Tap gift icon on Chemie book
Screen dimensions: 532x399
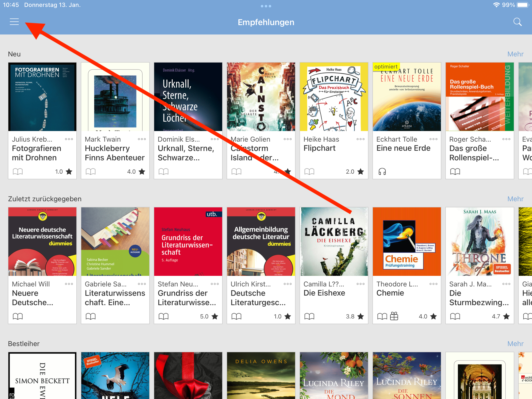pyautogui.click(x=394, y=316)
